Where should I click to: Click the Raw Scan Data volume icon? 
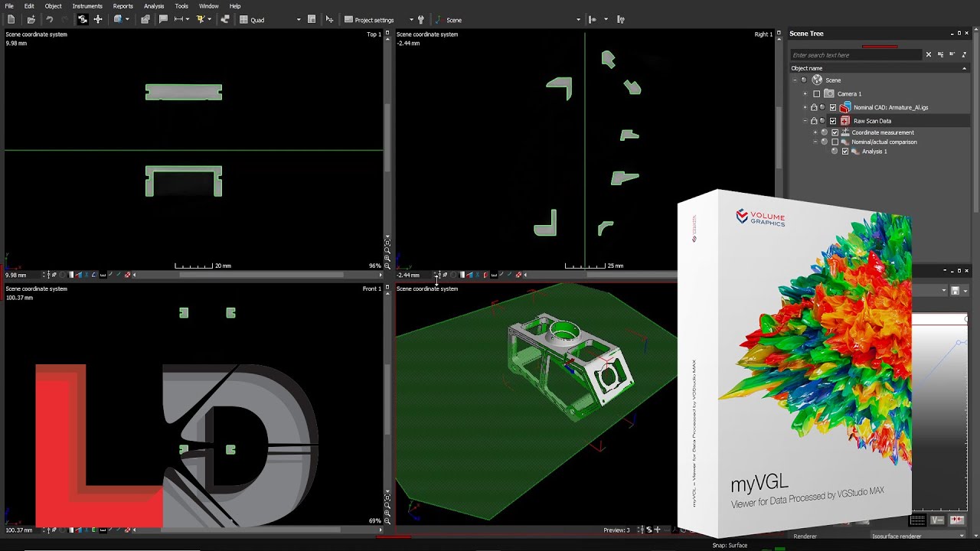tap(845, 121)
